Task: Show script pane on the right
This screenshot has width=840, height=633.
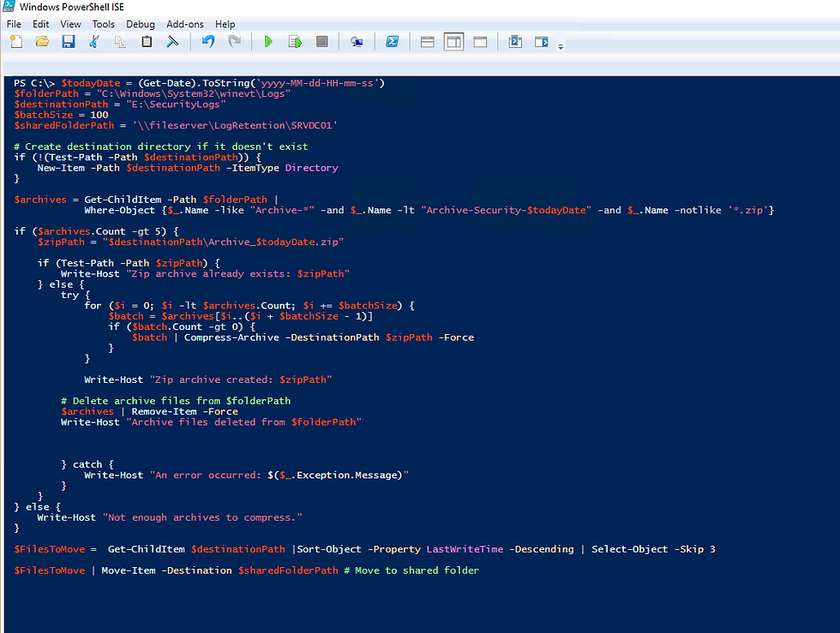Action: coord(453,42)
